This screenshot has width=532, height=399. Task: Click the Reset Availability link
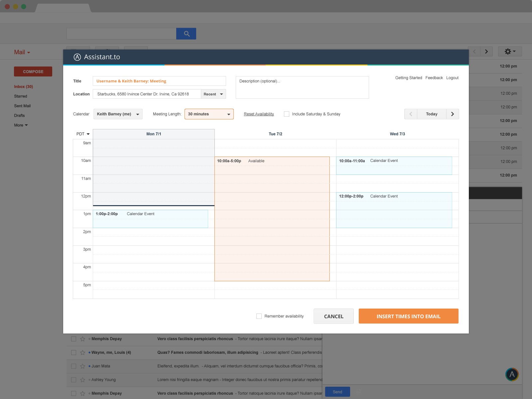pyautogui.click(x=259, y=114)
